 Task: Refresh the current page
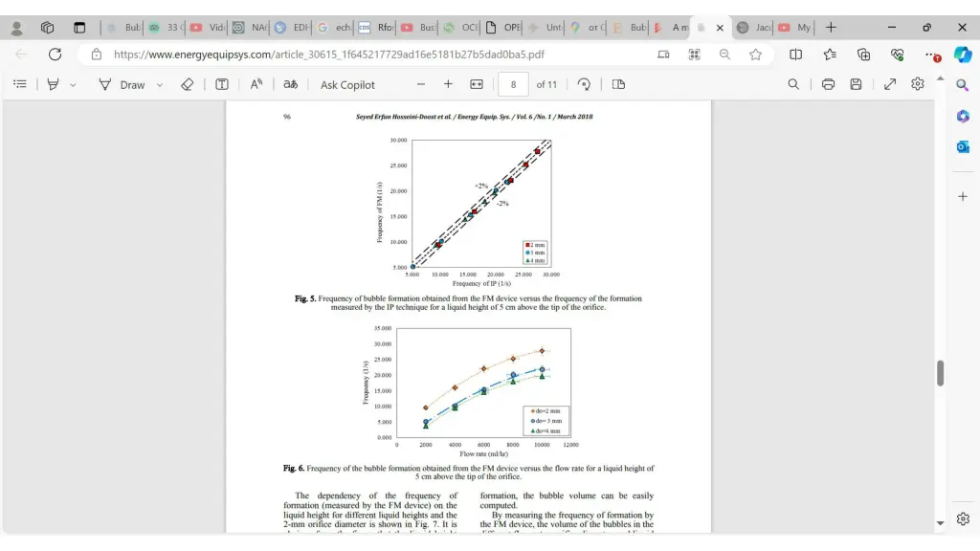tap(55, 55)
